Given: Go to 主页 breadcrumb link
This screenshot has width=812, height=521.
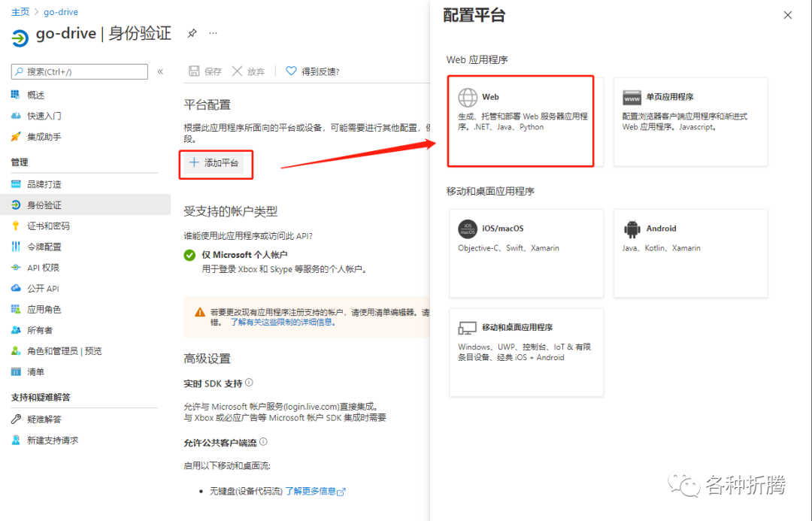Looking at the screenshot, I should (x=20, y=11).
